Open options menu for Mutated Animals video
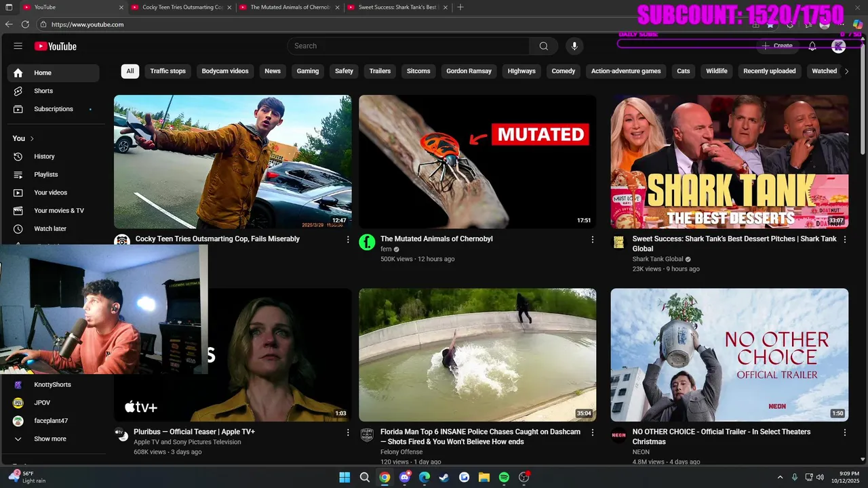The height and width of the screenshot is (488, 868). point(592,239)
